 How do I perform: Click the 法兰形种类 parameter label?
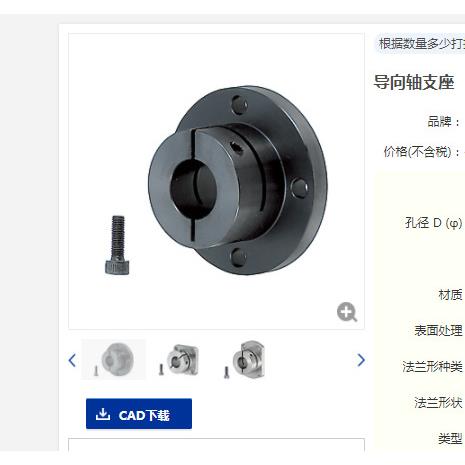click(432, 366)
